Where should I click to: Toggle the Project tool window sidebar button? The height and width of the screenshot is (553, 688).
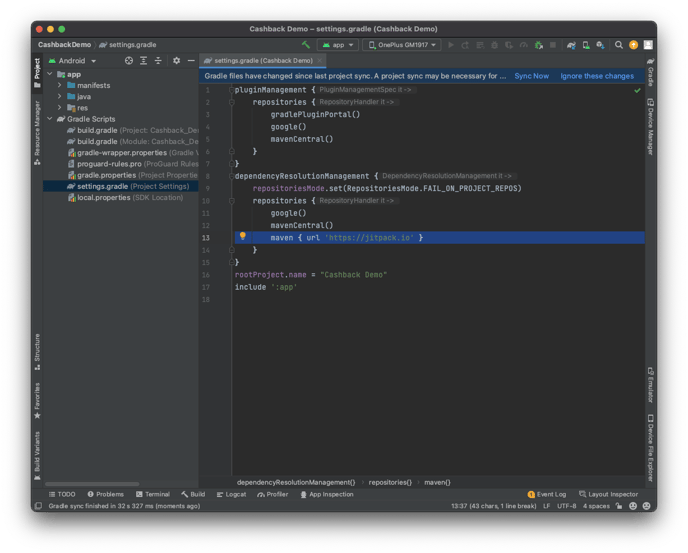point(37,69)
